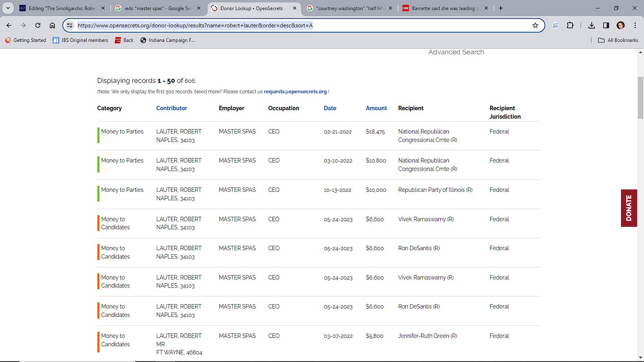The image size is (644, 362).
Task: Open a new tab with plus button
Action: 501,8
